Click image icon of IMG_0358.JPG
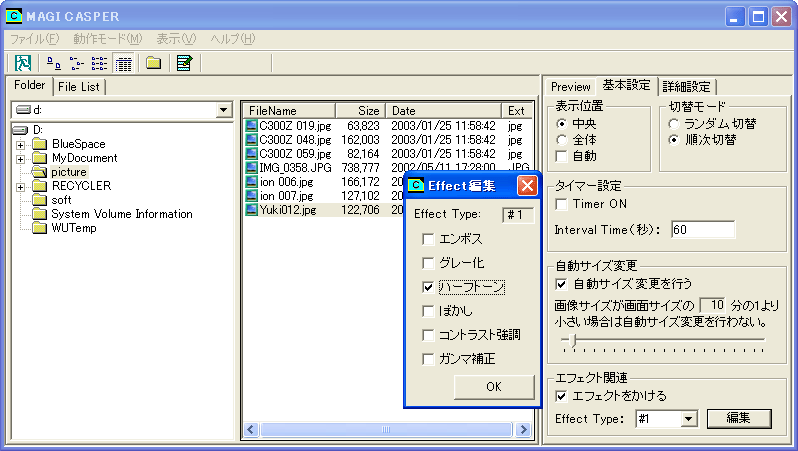The height and width of the screenshot is (451, 798). click(x=251, y=167)
